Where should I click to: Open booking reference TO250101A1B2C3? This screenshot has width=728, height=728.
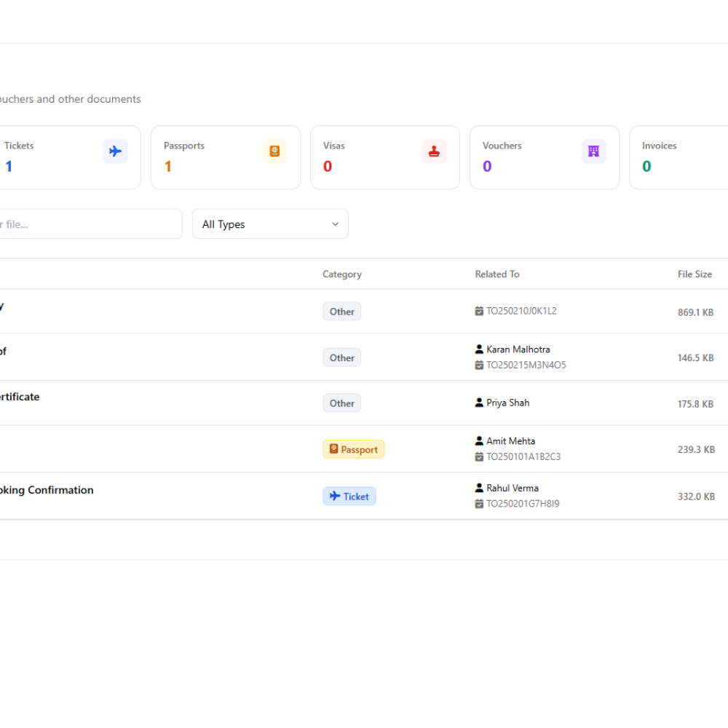(x=523, y=457)
